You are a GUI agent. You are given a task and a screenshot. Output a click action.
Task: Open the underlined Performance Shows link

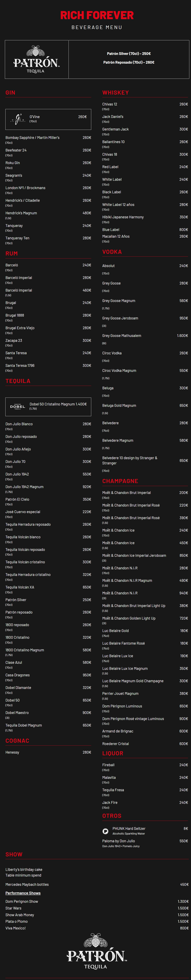23,893
